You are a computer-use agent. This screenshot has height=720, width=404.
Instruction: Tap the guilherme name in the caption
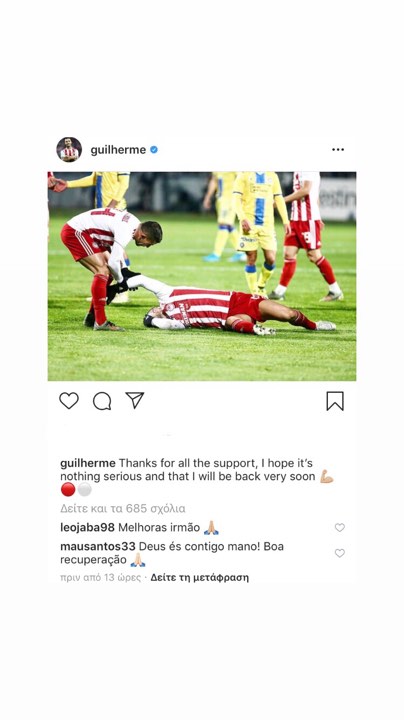click(88, 463)
